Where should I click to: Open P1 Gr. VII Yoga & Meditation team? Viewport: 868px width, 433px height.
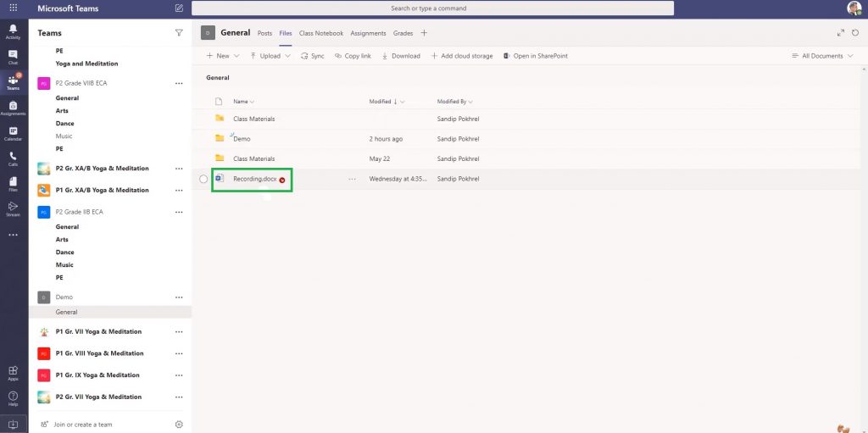tap(98, 331)
